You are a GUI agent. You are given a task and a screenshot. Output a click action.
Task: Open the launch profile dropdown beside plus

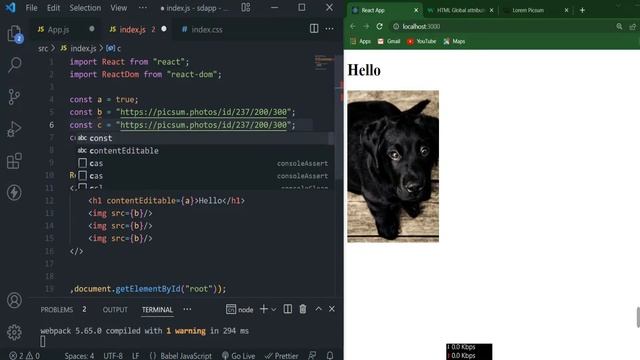pos(274,309)
